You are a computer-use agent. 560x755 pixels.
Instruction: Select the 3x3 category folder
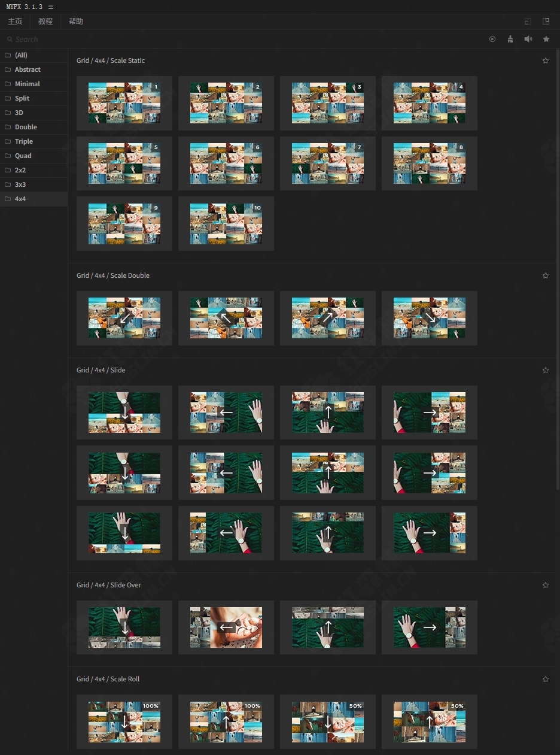click(x=34, y=184)
